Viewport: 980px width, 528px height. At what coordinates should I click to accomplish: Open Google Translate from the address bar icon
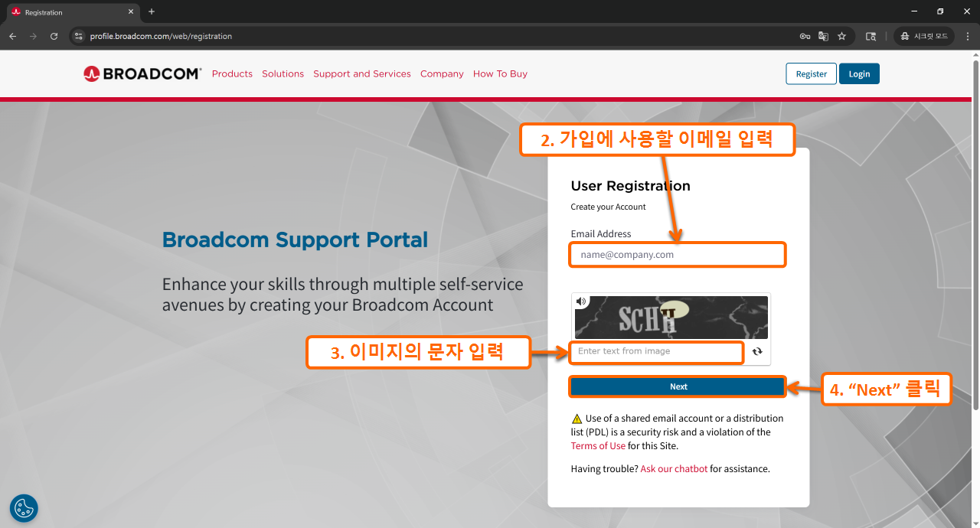823,36
